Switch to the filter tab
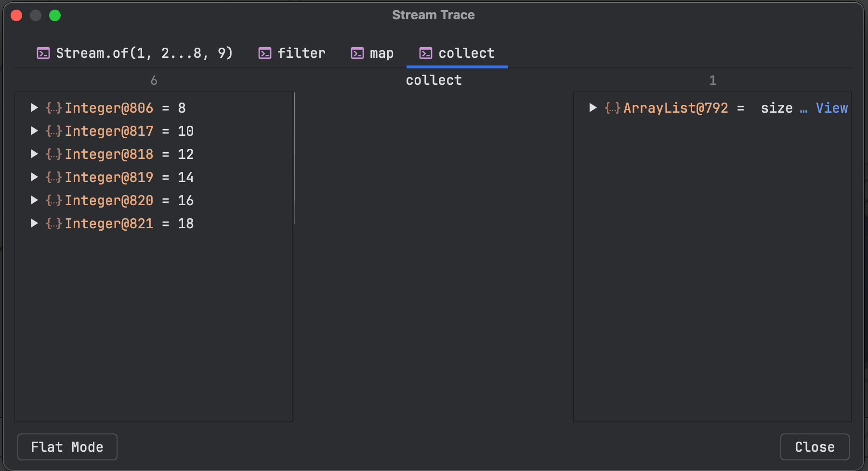868x471 pixels. pos(301,53)
